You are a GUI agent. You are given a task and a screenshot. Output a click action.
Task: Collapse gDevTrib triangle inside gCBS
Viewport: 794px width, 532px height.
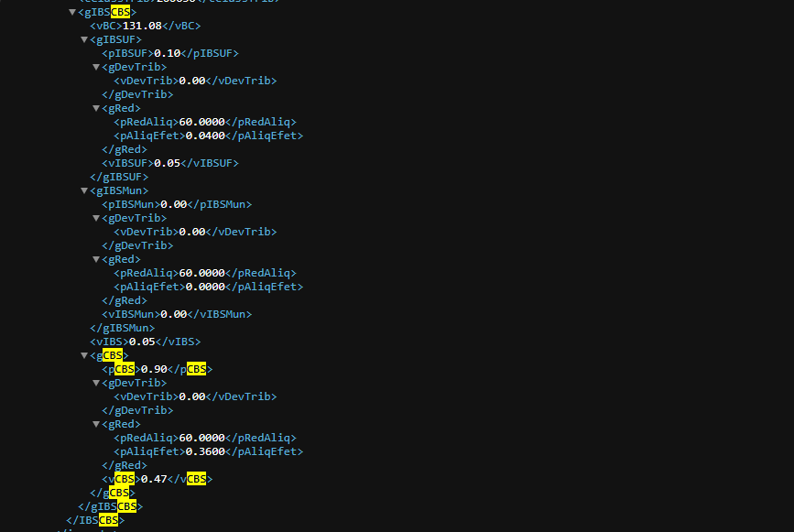tap(96, 383)
